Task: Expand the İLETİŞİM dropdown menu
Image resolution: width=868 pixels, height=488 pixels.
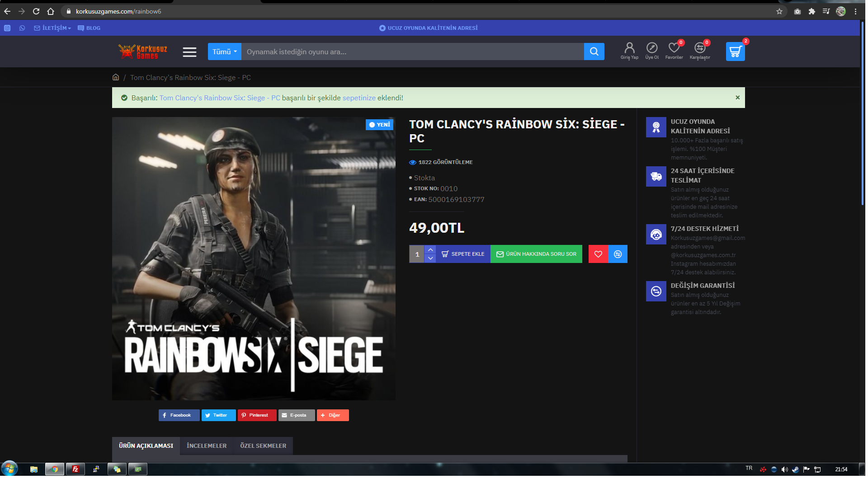Action: (x=52, y=28)
